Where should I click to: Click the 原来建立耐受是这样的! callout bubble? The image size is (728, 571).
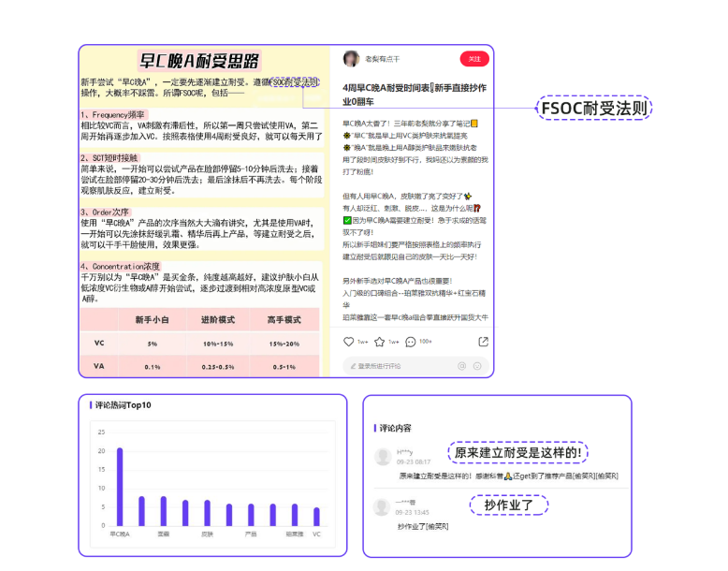pos(517,453)
